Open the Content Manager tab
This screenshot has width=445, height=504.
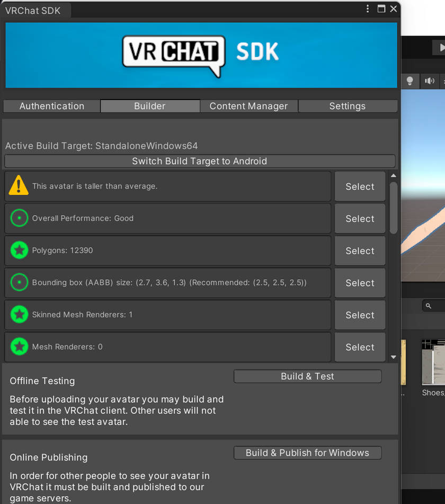[x=248, y=106]
